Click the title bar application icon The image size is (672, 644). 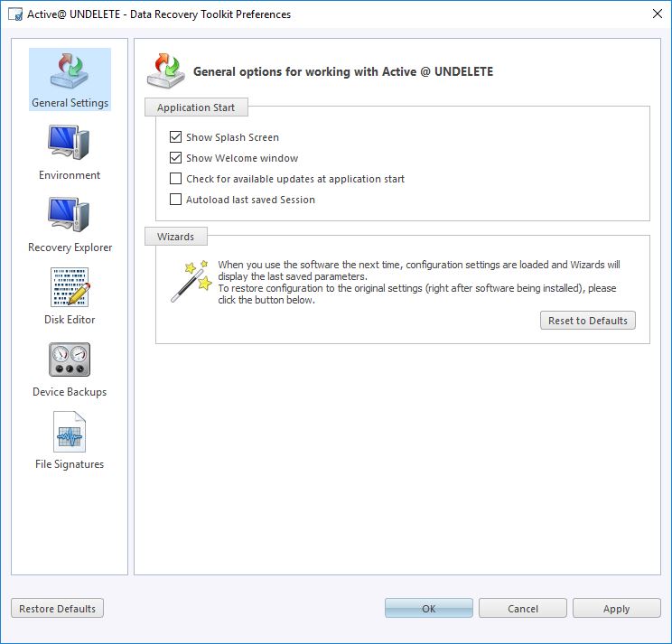15,14
